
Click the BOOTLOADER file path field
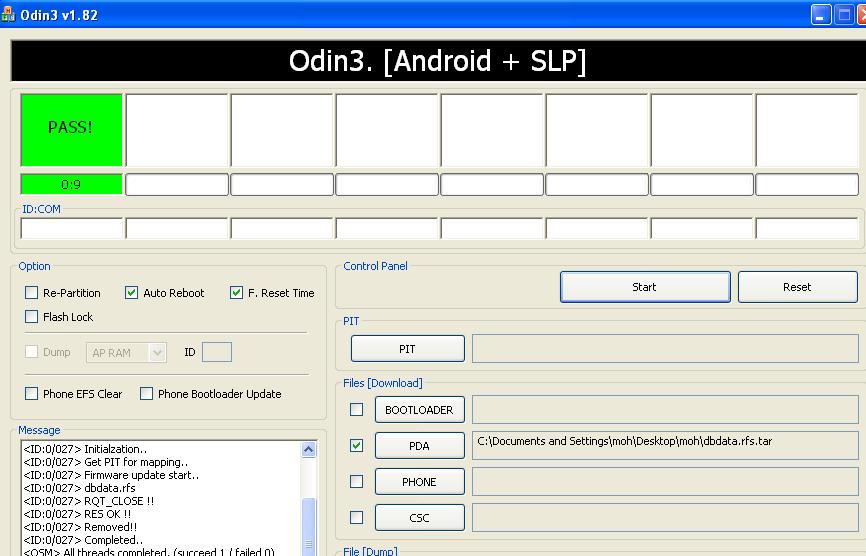tap(665, 410)
